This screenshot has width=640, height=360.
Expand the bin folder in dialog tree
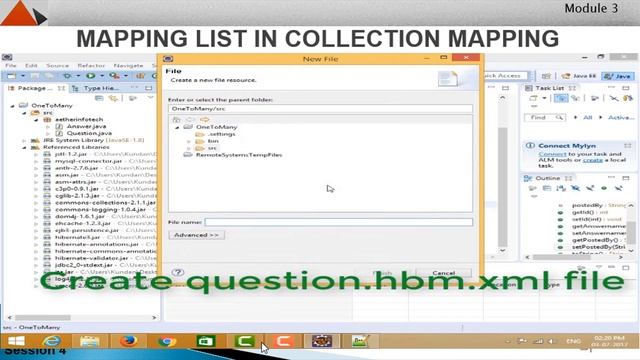pyautogui.click(x=189, y=141)
